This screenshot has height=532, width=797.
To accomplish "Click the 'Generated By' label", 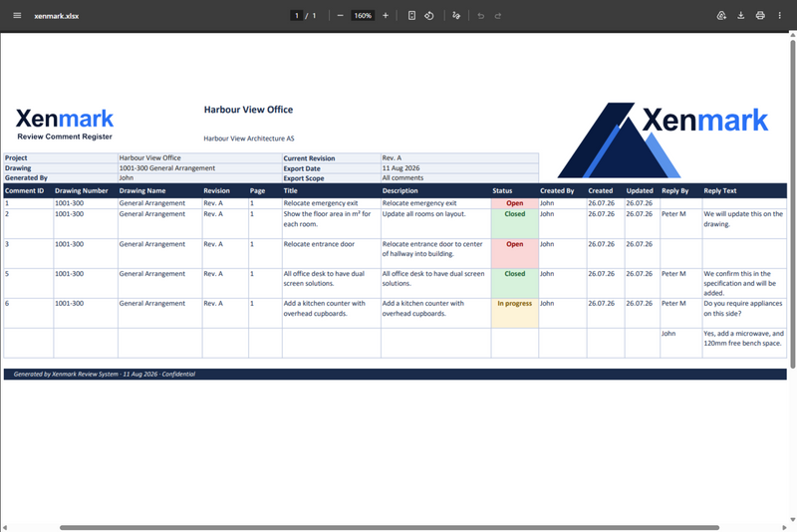I will pos(26,178).
